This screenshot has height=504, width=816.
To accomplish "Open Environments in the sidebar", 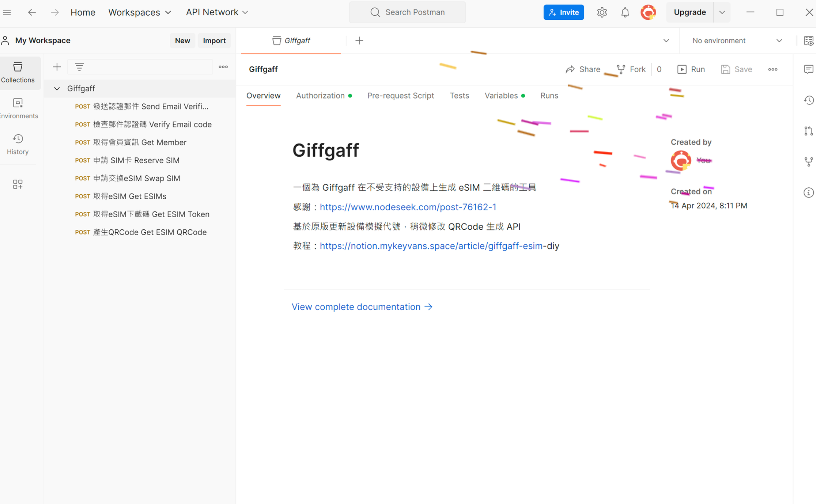I will tap(18, 109).
